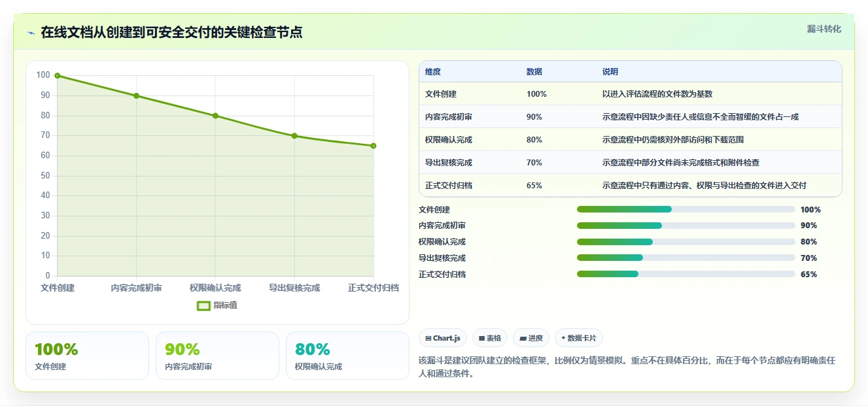Click the 文件创建 x-axis label on chart
The width and height of the screenshot is (868, 406).
(58, 288)
